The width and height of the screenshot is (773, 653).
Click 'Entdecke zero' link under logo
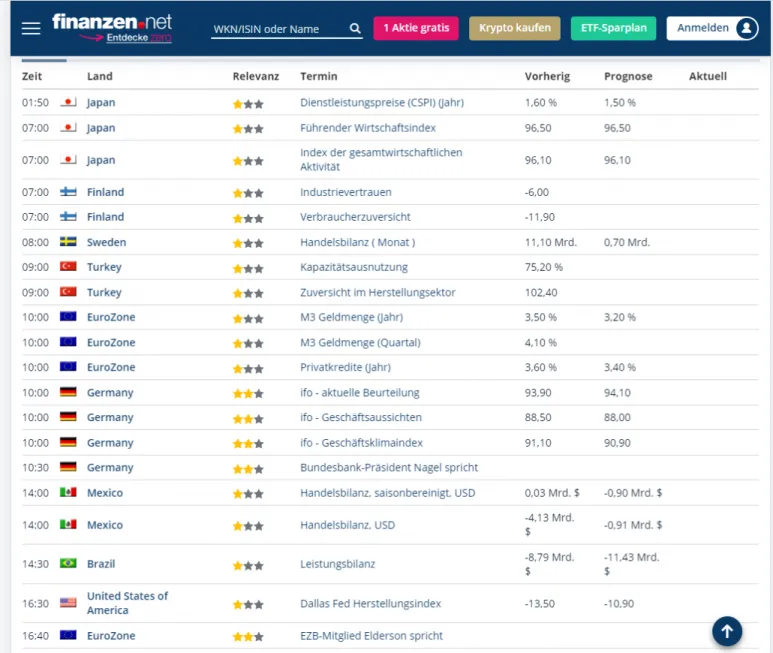(x=139, y=38)
